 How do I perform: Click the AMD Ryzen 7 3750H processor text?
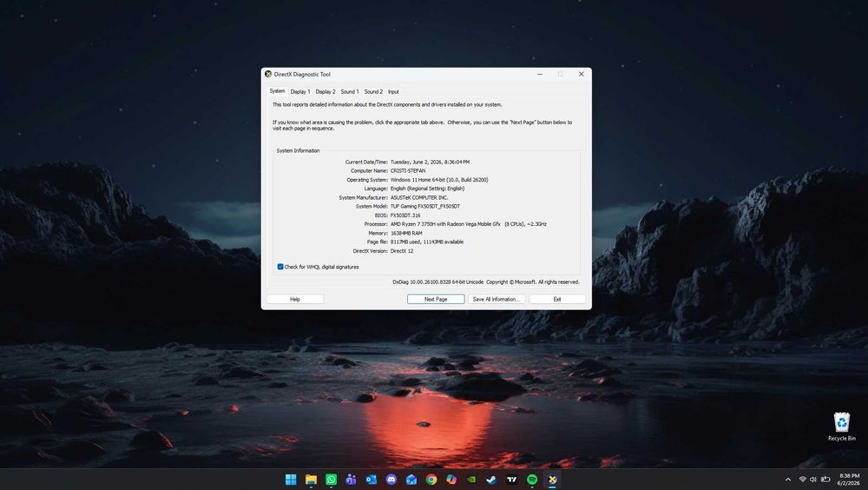469,224
